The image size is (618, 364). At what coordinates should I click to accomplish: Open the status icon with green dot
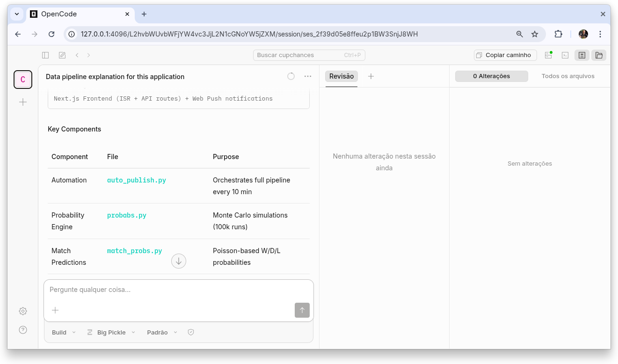[x=548, y=55]
